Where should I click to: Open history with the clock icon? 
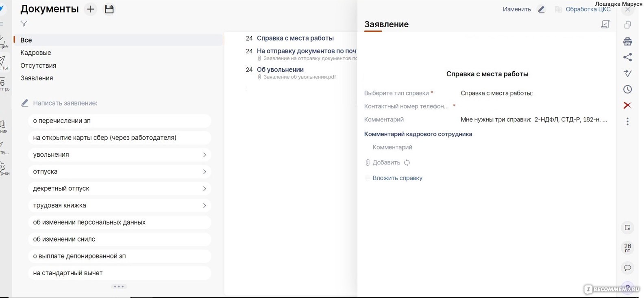pos(628,89)
